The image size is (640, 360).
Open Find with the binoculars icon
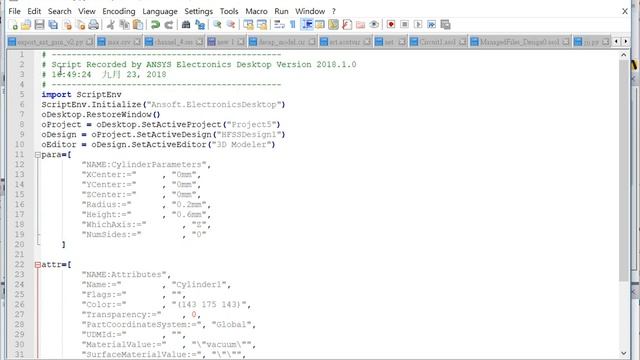[x=186, y=25]
